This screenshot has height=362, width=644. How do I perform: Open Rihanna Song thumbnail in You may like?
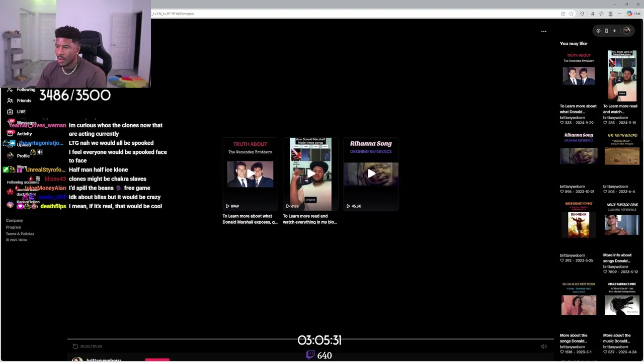click(x=579, y=156)
